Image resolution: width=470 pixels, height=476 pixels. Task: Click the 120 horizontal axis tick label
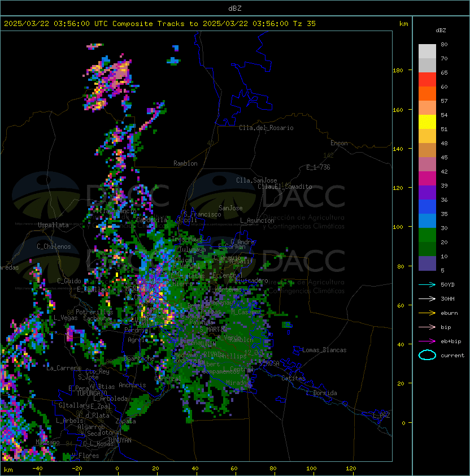pos(351,469)
